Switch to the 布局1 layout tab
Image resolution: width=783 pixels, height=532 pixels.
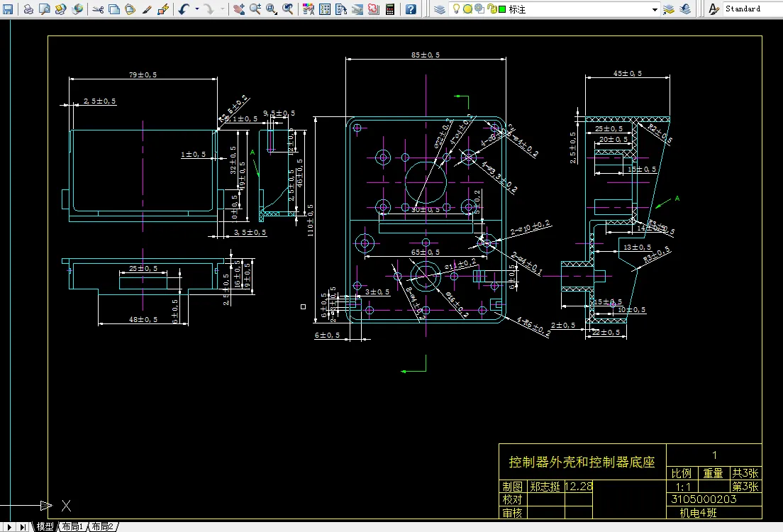tap(72, 526)
